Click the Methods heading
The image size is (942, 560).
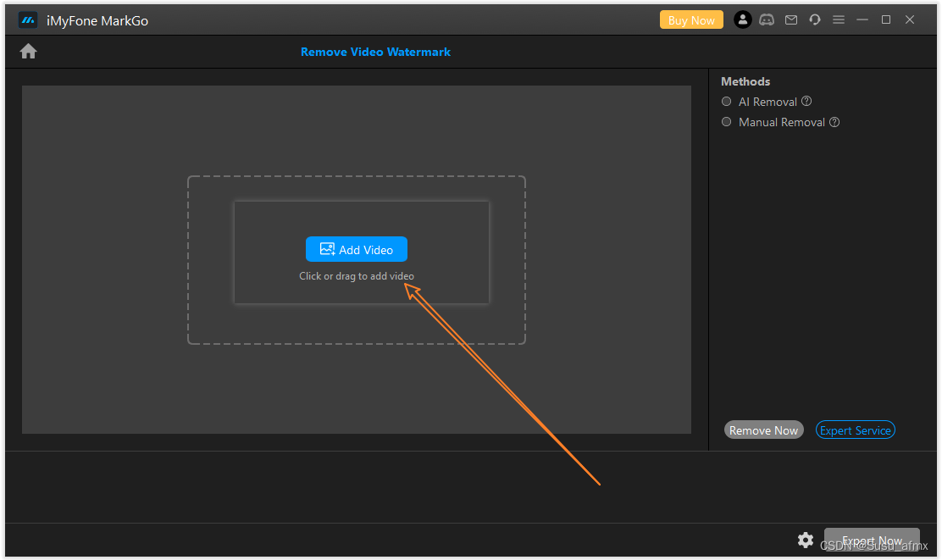click(745, 81)
